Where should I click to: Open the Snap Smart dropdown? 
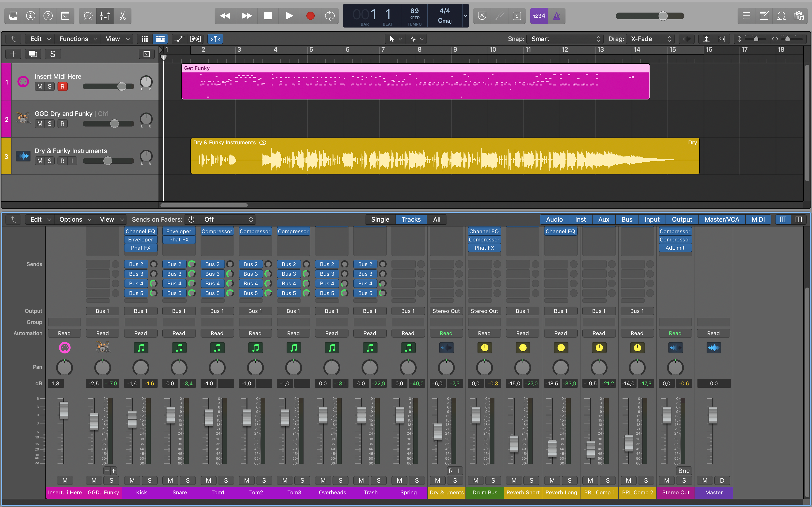click(565, 39)
